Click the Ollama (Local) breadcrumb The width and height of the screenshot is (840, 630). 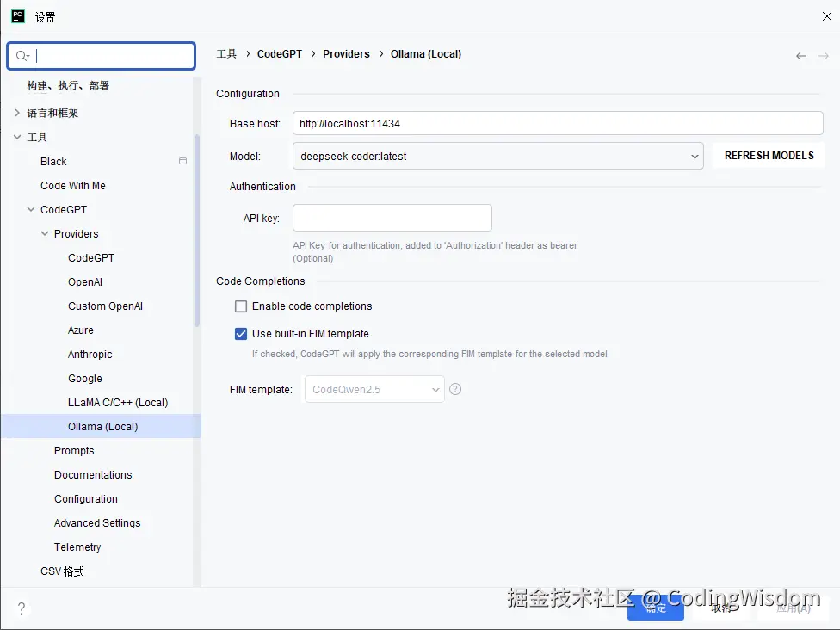[425, 53]
